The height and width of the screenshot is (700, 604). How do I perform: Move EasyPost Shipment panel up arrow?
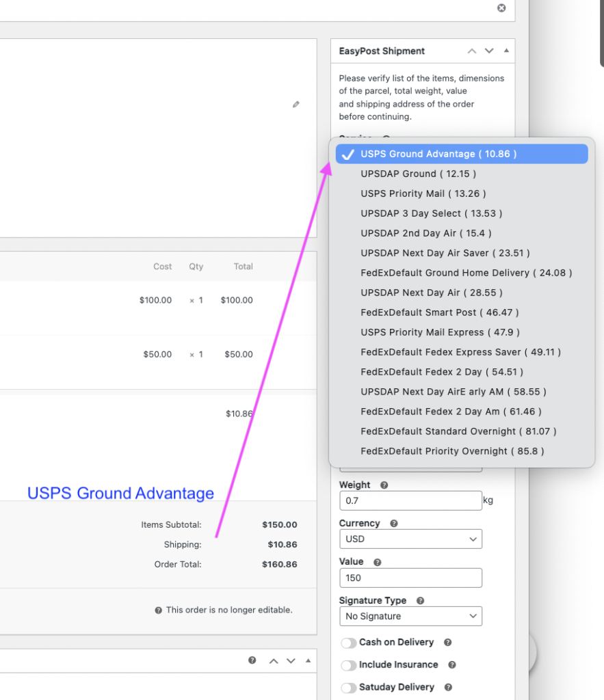point(471,51)
